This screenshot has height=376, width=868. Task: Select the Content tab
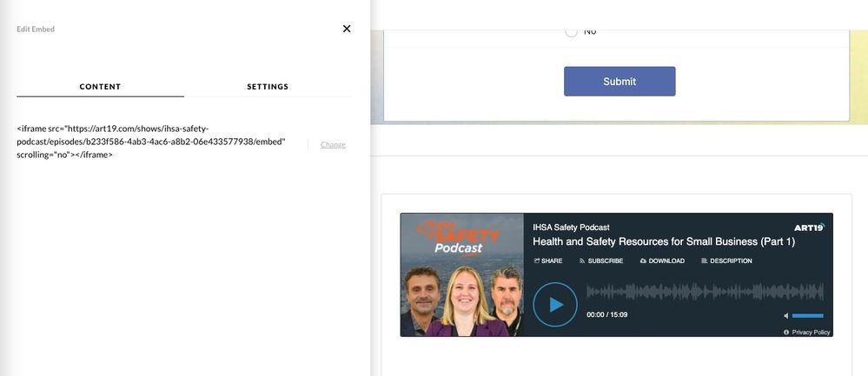pos(100,86)
